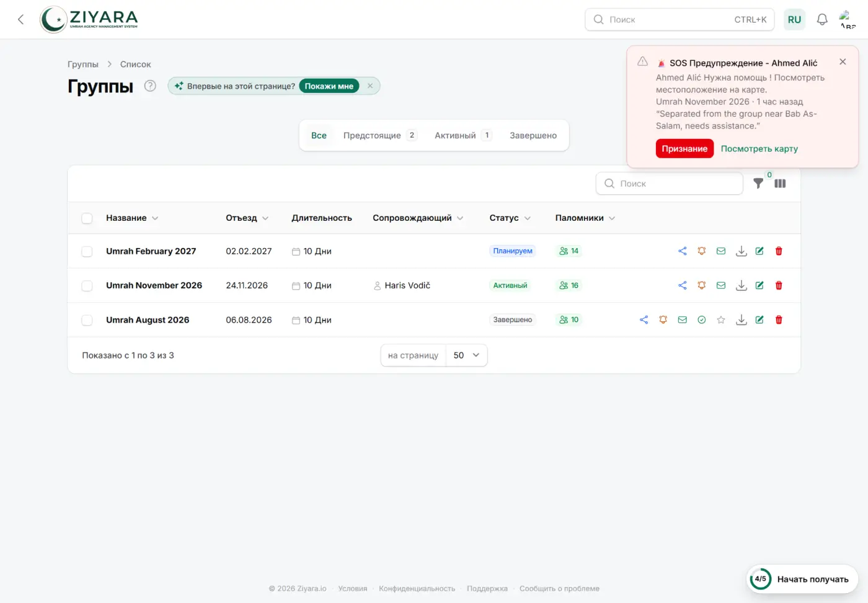Sort by the Название column chevron
868x603 pixels.
coord(155,218)
